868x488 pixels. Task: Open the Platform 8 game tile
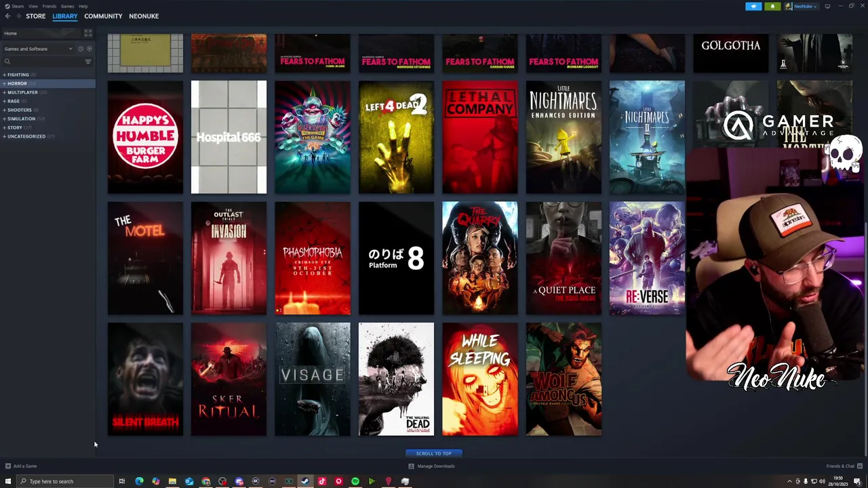396,258
